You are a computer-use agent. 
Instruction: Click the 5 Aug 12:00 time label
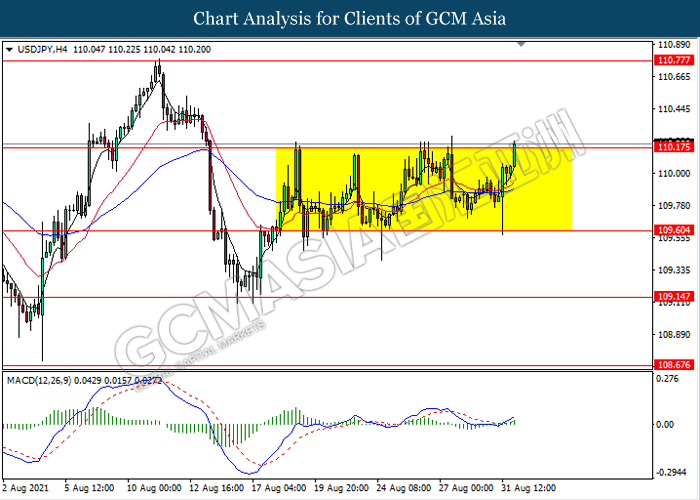click(x=89, y=488)
